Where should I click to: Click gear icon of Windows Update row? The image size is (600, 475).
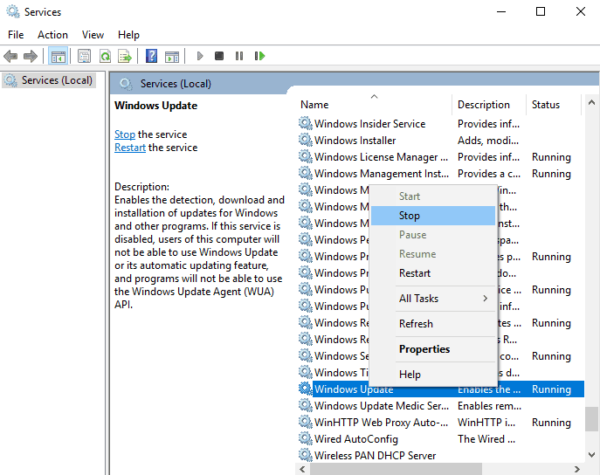[305, 389]
